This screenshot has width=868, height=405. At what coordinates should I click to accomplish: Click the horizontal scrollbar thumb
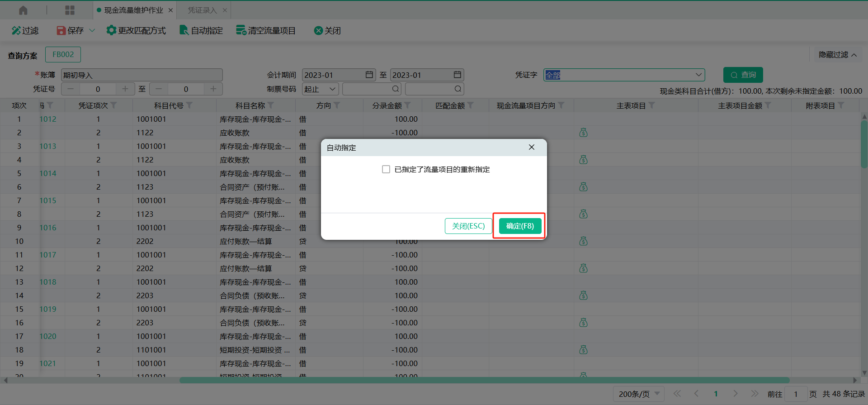point(485,380)
